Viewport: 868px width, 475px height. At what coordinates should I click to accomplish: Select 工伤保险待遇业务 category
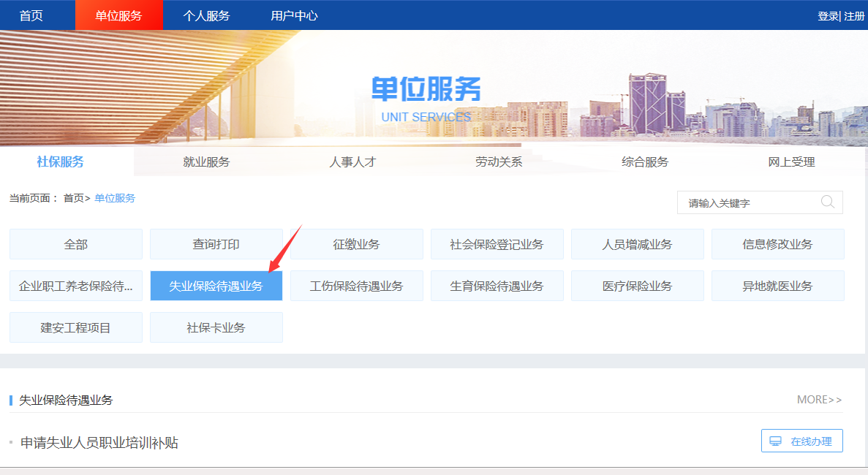tap(357, 286)
